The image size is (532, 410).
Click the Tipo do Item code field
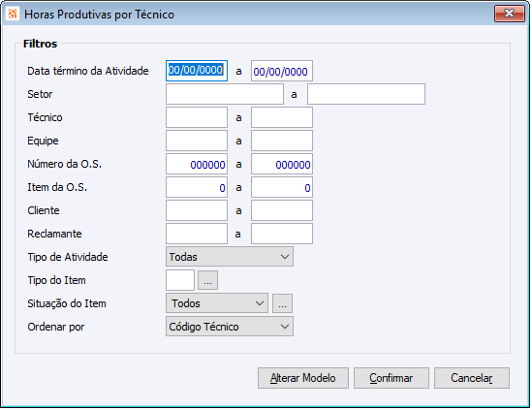[180, 280]
